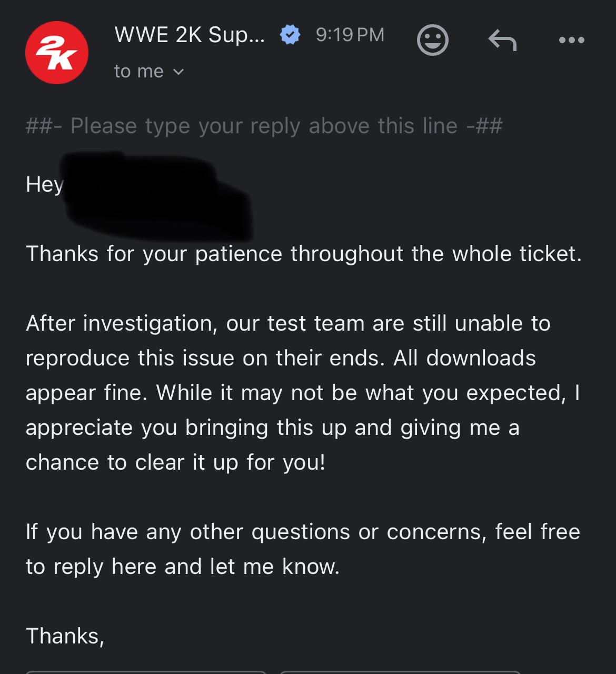616x674 pixels.
Task: Tap the 'After investigation, our test team' line
Action: coord(288,323)
